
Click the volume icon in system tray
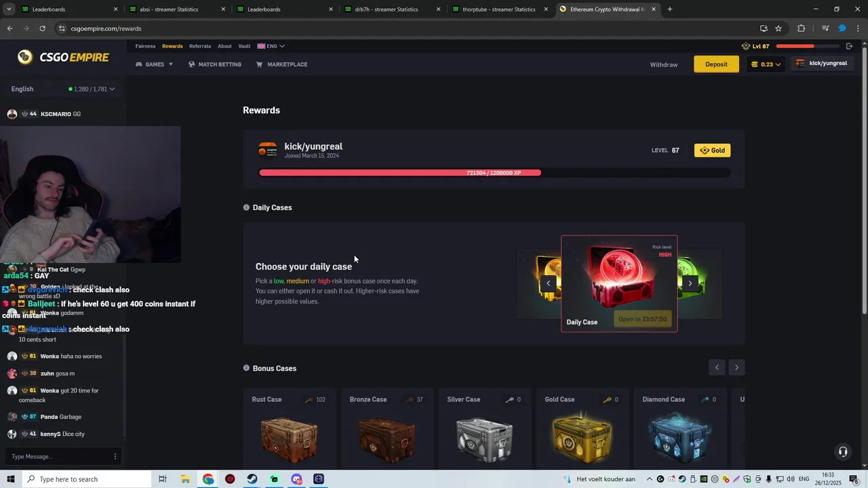click(791, 479)
